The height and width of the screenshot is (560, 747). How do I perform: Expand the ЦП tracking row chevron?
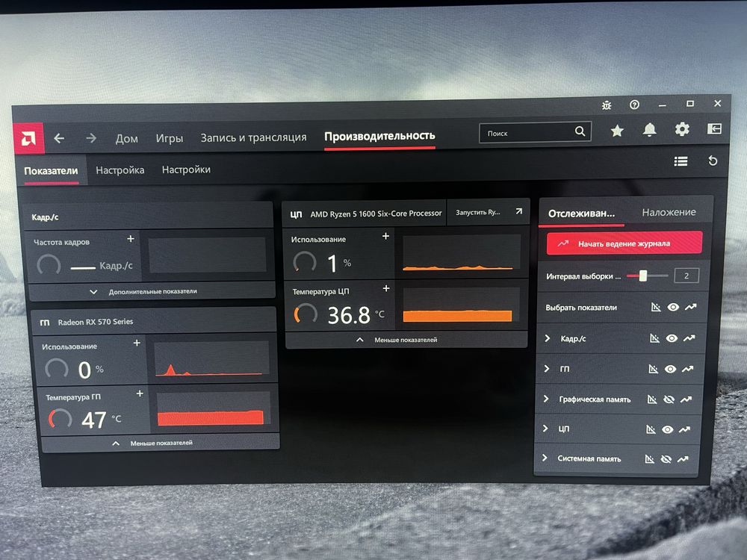pos(545,429)
